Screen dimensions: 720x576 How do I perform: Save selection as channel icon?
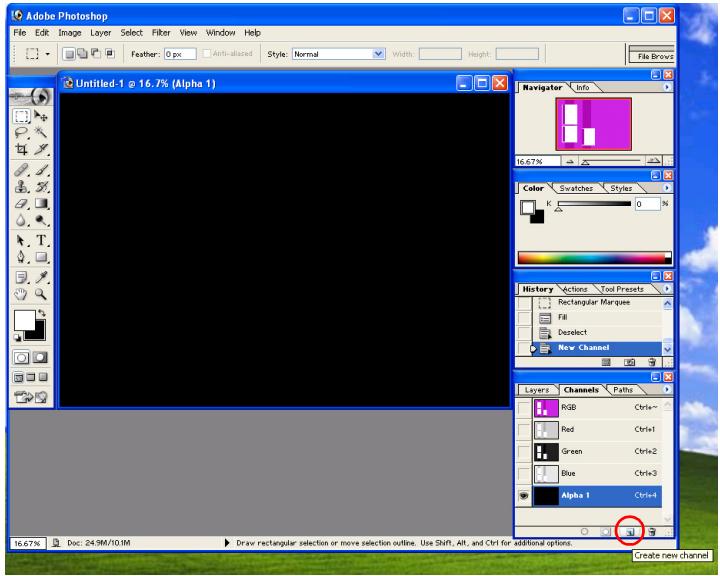coord(606,532)
